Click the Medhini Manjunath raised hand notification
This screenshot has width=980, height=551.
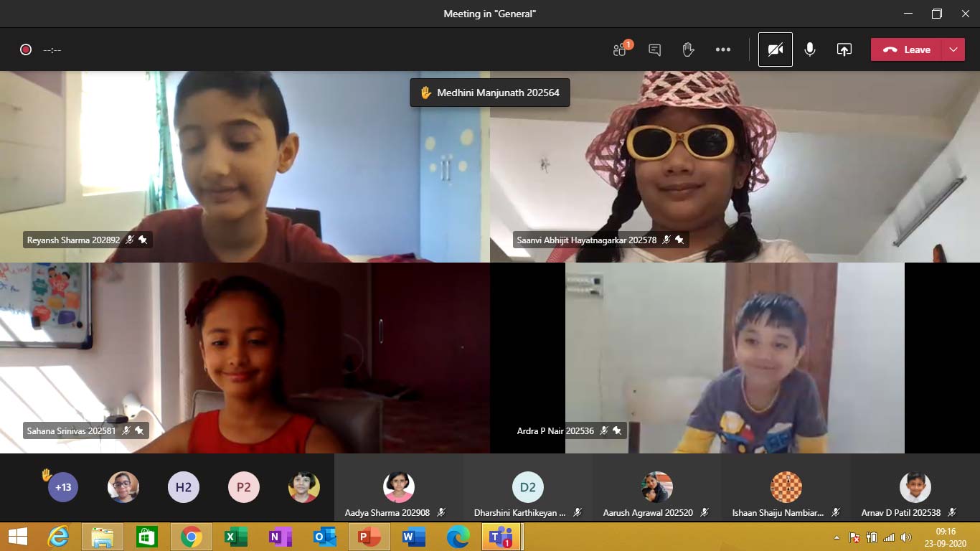[490, 93]
